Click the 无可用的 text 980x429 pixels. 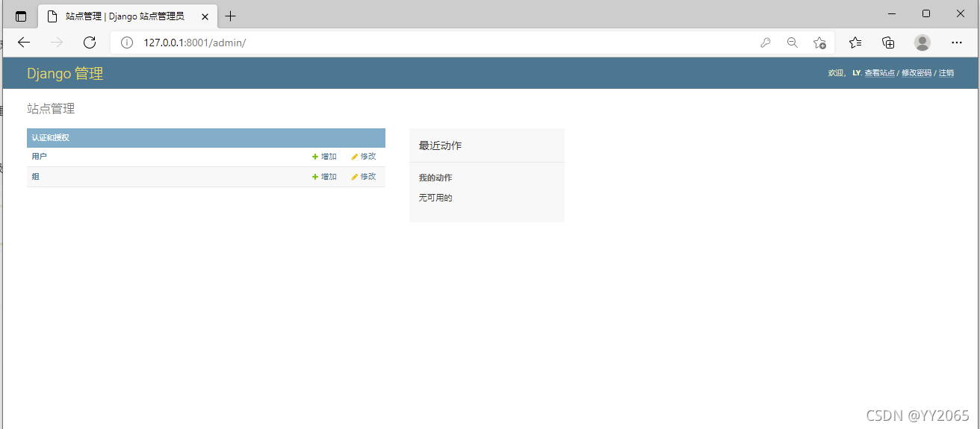(435, 198)
